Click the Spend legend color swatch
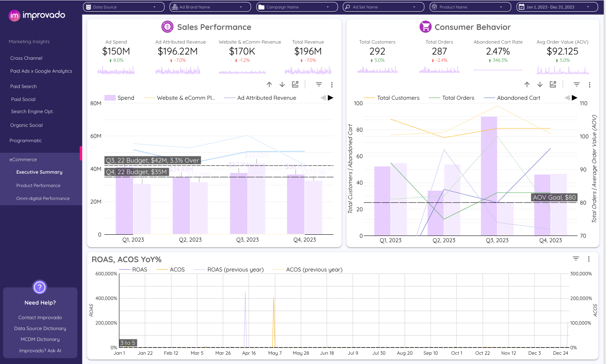The height and width of the screenshot is (364, 606). (x=110, y=98)
